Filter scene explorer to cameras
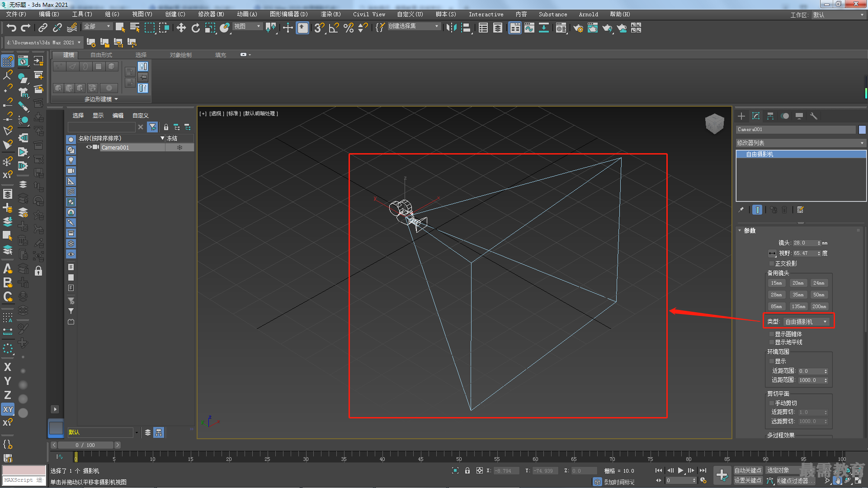Screen dimensions: 868x488 coord(71,171)
